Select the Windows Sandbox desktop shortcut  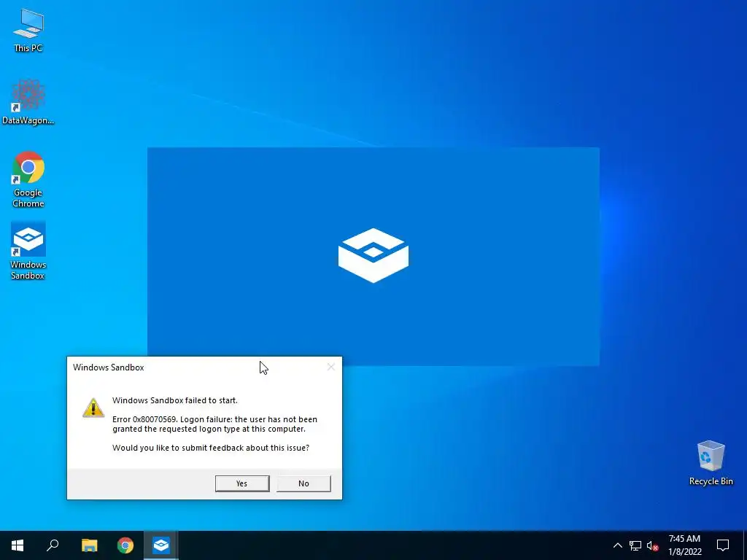coord(28,251)
